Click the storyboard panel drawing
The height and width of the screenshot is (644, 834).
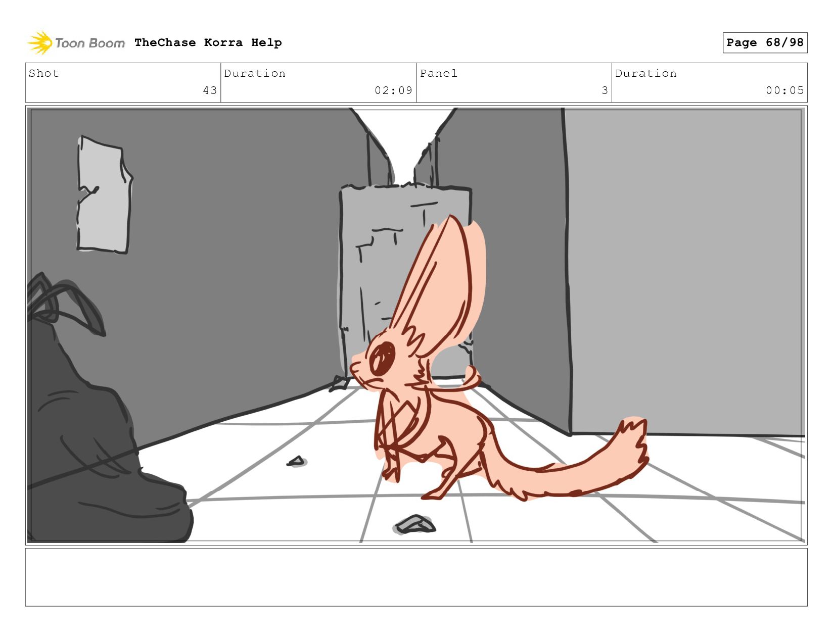pos(416,325)
